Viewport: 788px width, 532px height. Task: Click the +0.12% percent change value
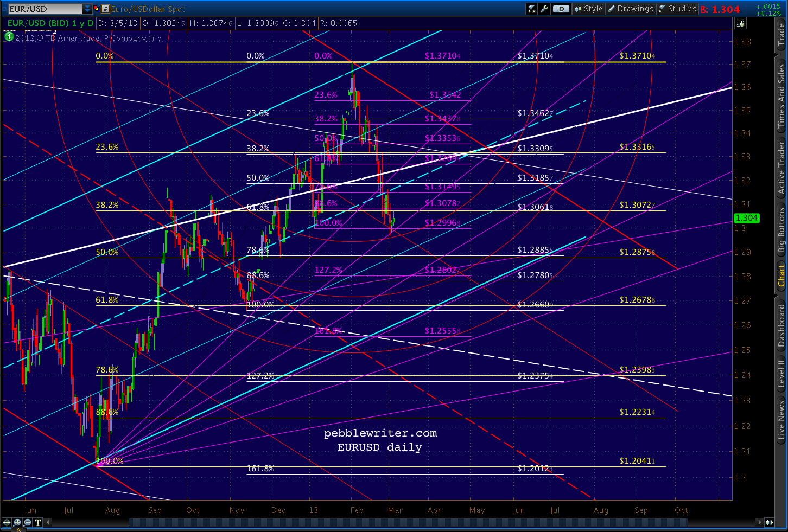768,14
